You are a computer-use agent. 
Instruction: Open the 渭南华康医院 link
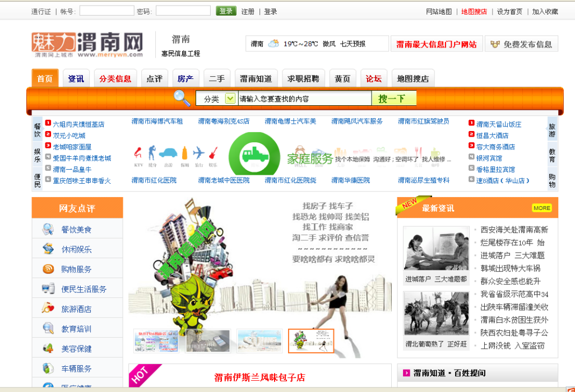click(x=351, y=180)
